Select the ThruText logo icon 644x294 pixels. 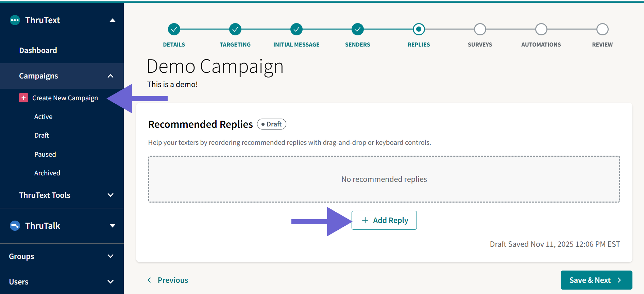tap(15, 20)
